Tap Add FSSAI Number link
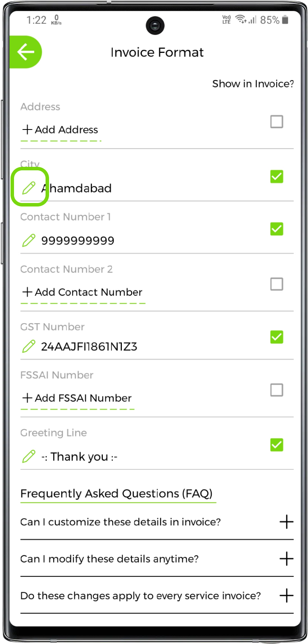The image size is (308, 644). point(77,398)
